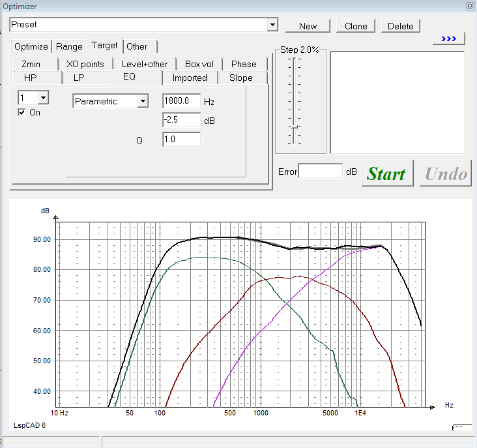
Task: Click the blue triple-arrow expand button
Action: pyautogui.click(x=448, y=39)
